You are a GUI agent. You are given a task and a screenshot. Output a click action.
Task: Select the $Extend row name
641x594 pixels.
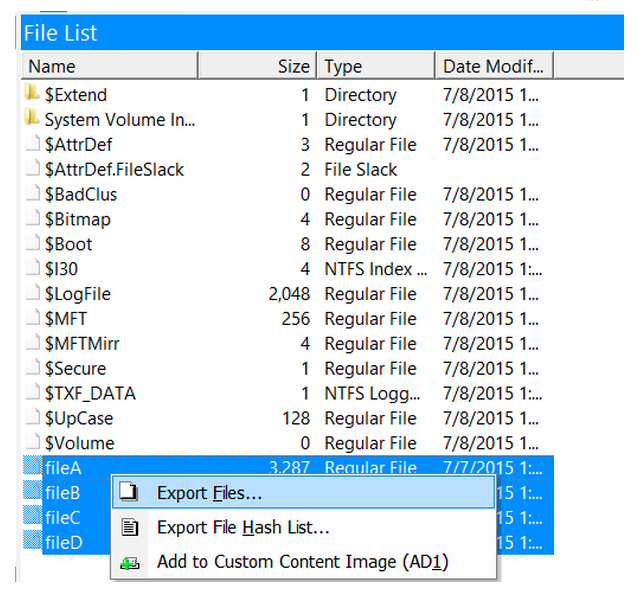coord(76,95)
